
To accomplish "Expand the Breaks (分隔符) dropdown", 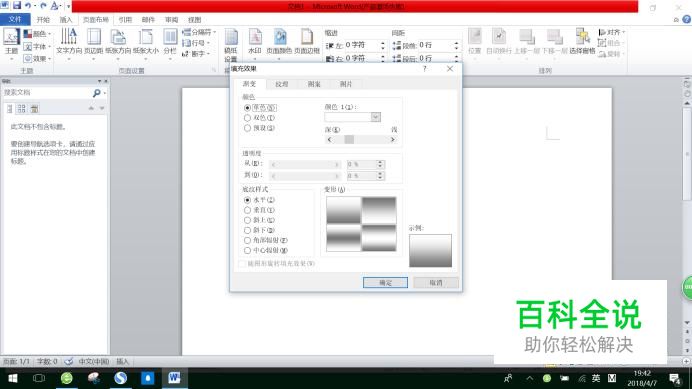I will click(199, 32).
